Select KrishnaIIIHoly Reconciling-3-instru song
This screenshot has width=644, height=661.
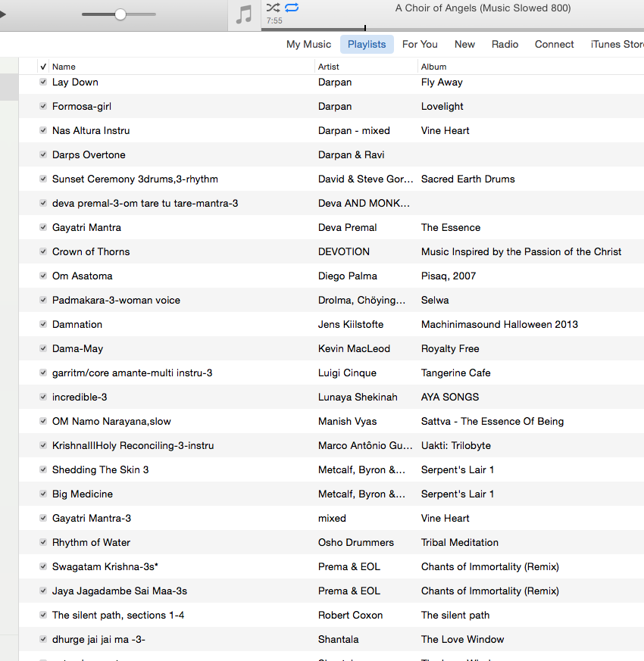pyautogui.click(x=133, y=445)
